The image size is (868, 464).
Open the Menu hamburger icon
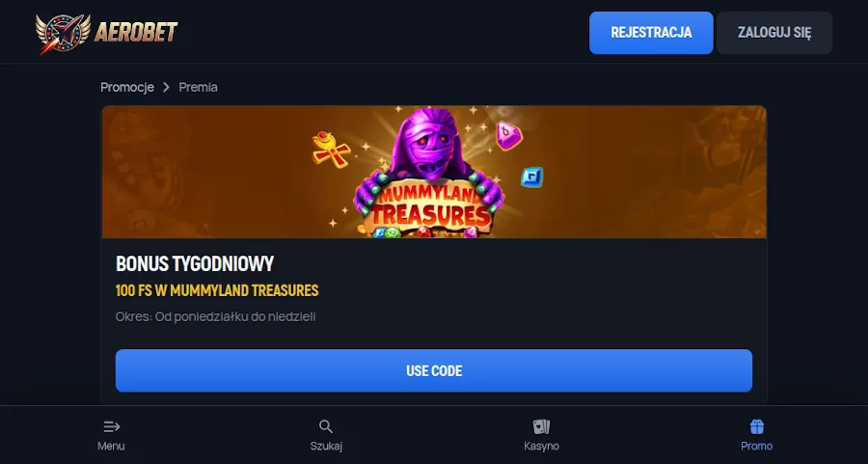click(x=111, y=427)
